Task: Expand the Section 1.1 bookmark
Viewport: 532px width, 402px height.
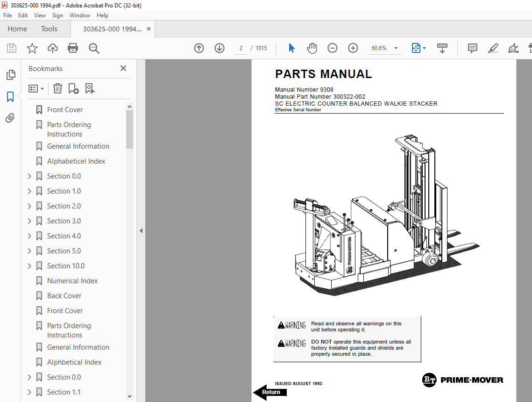Action: click(x=29, y=392)
